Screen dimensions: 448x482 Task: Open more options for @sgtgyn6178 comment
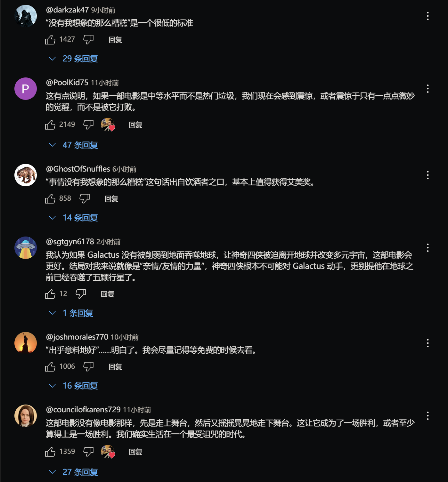click(x=428, y=247)
